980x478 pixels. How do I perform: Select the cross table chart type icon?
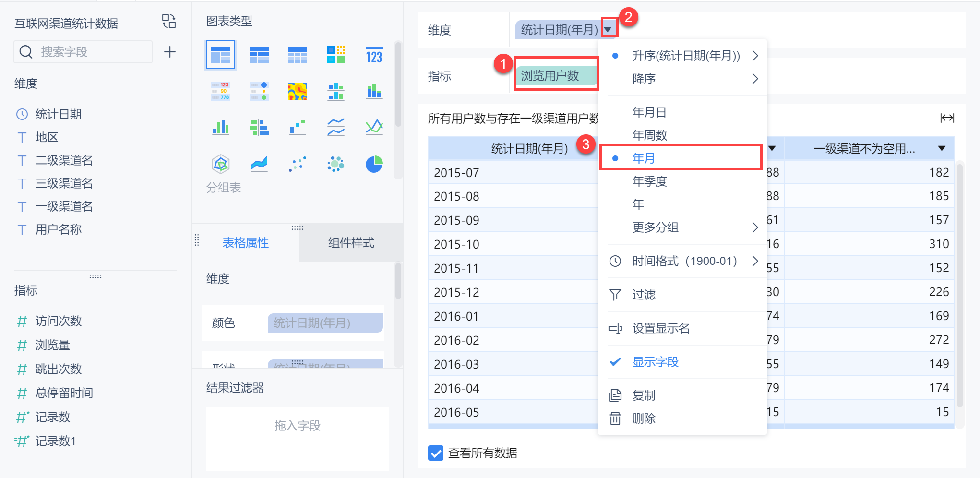[x=259, y=56]
